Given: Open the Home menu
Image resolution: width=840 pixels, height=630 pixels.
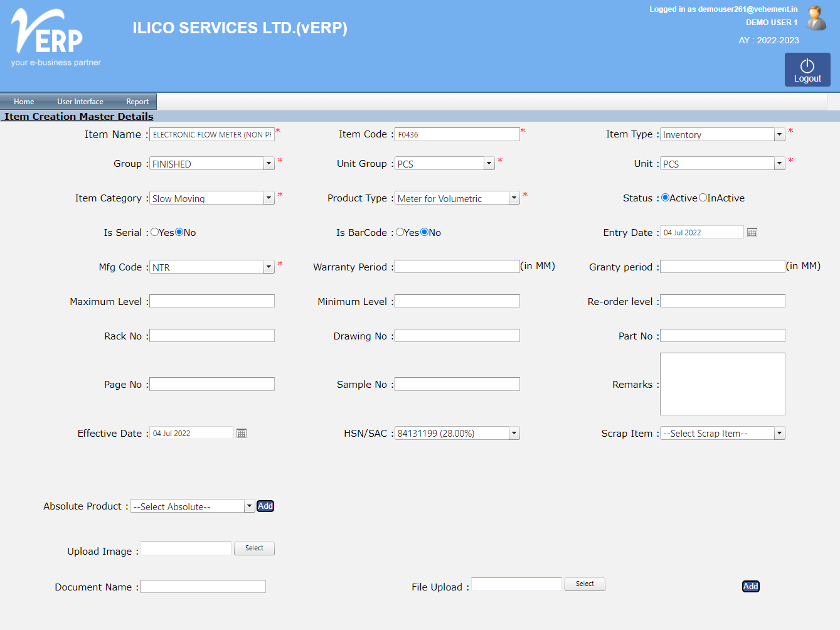Looking at the screenshot, I should 24,102.
